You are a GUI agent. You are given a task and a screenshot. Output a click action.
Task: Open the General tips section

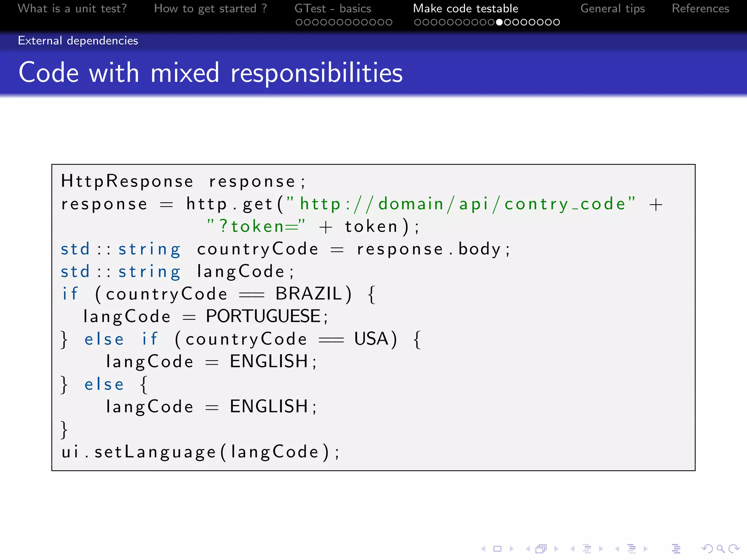click(x=612, y=8)
